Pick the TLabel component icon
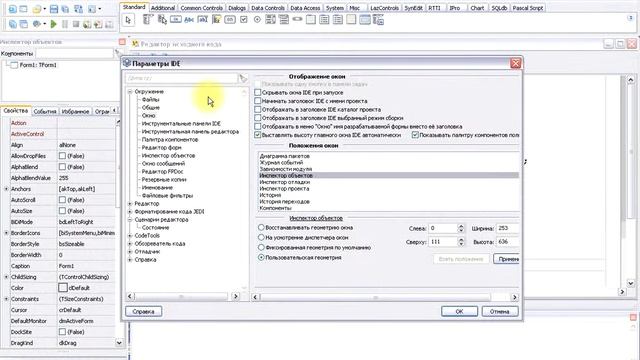This screenshot has height=360, width=640. coord(189,20)
